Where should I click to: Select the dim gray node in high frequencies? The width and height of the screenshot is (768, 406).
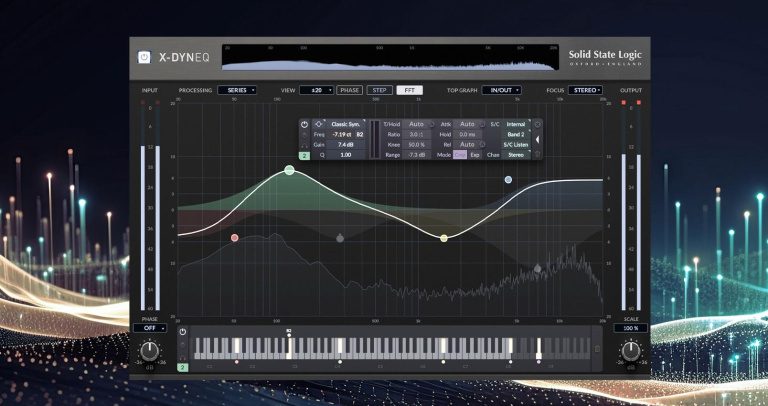(537, 268)
